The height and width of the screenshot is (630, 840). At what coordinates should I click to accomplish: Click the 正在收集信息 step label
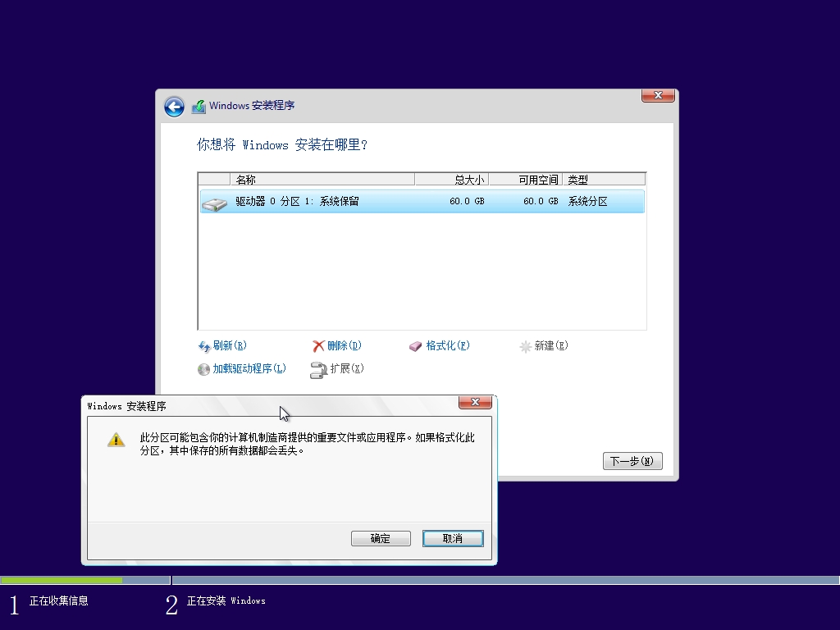59,601
